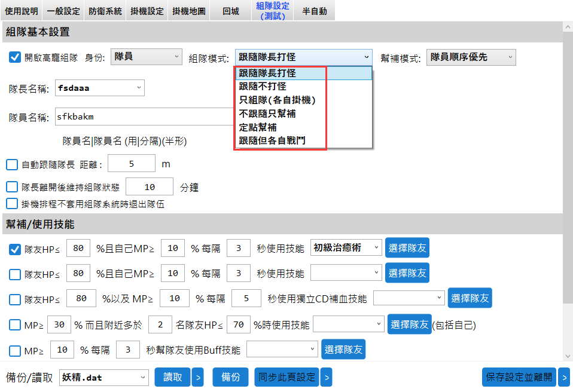Click the 隊員名稱 text field

pos(144,116)
